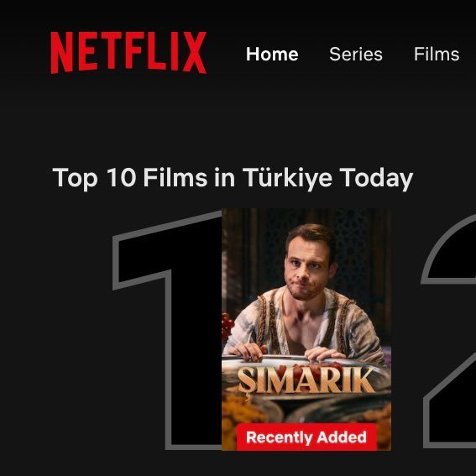Click the letter N in Netflix logo
This screenshot has width=476, height=476.
62,53
